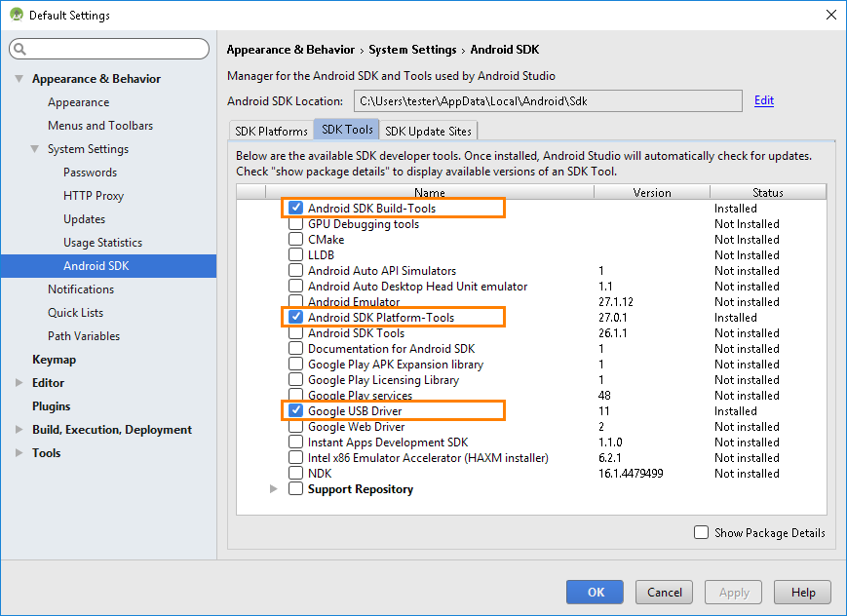This screenshot has height=616, width=847.
Task: Check Android SDK Tools checkbox
Action: tap(295, 333)
